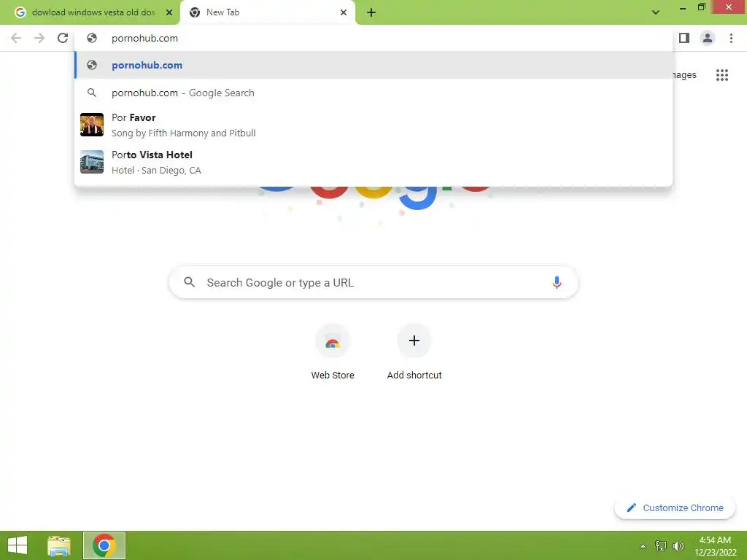The width and height of the screenshot is (747, 560).
Task: Click the taskbar clock and date
Action: [x=715, y=545]
